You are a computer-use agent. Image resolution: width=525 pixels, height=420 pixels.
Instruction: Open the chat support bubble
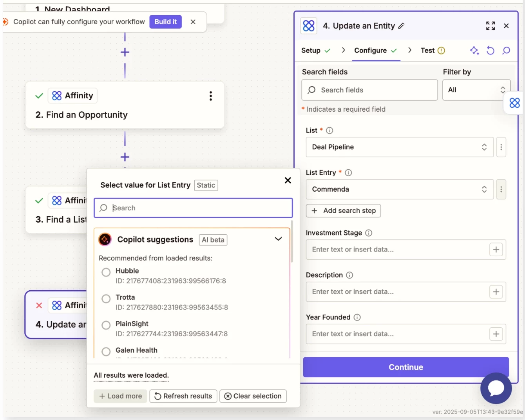click(496, 388)
